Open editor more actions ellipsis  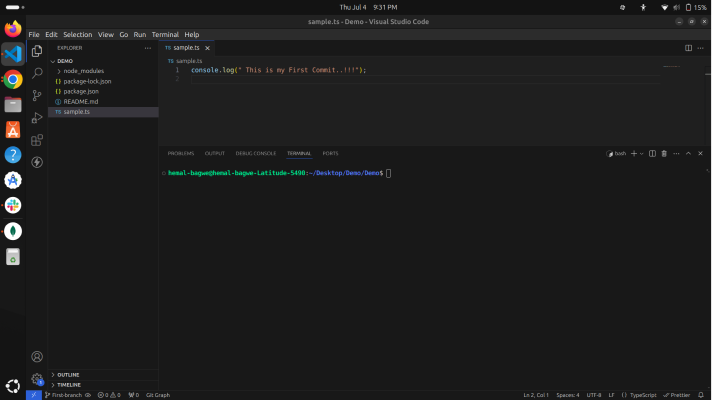(x=701, y=48)
